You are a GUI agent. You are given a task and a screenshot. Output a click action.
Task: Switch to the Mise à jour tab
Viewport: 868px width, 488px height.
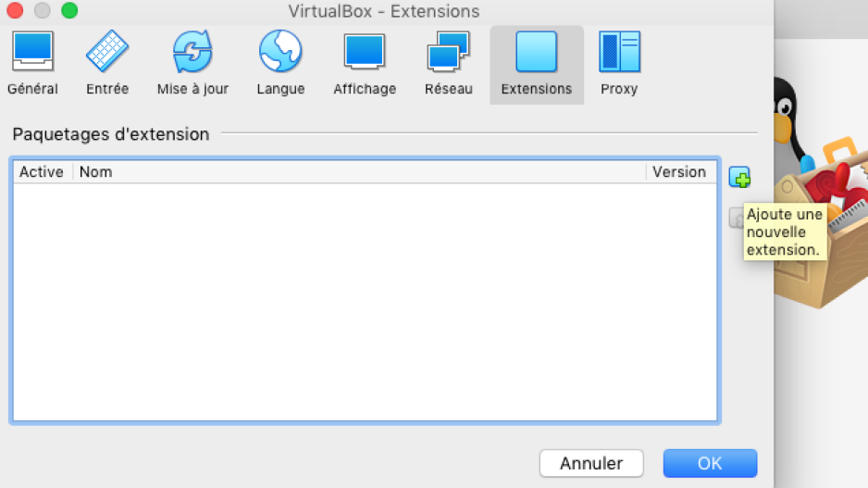(192, 64)
